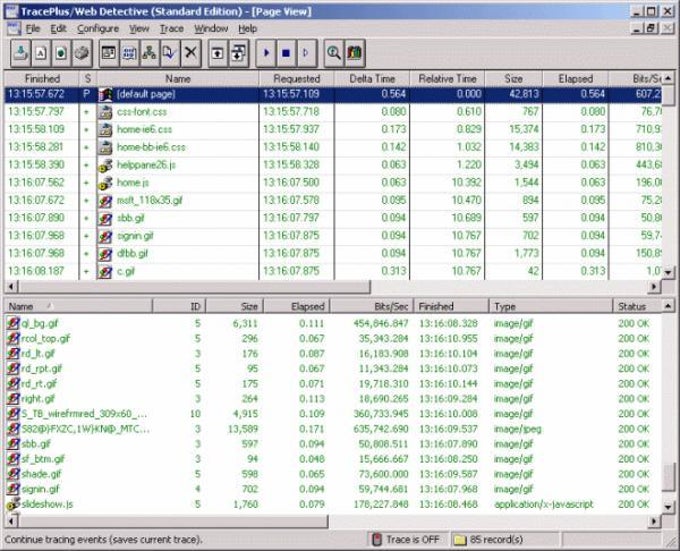The image size is (680, 551).
Task: Open the Window menu
Action: (x=211, y=29)
